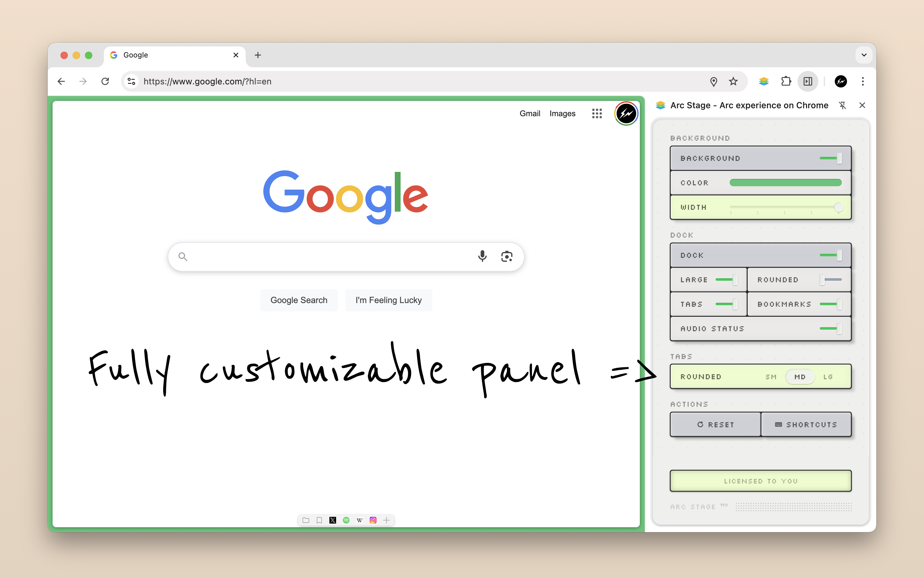Click the location pin icon in address bar

pyautogui.click(x=713, y=81)
